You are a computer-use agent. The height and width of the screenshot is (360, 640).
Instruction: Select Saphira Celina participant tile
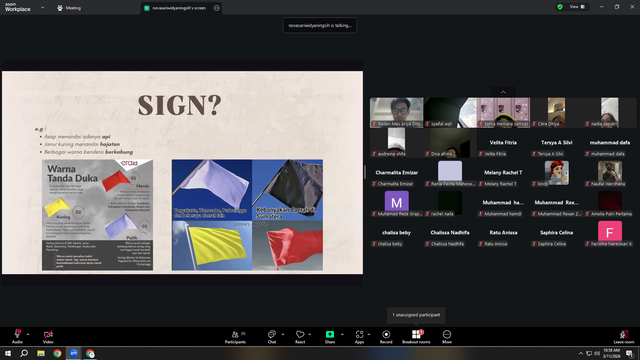[557, 233]
